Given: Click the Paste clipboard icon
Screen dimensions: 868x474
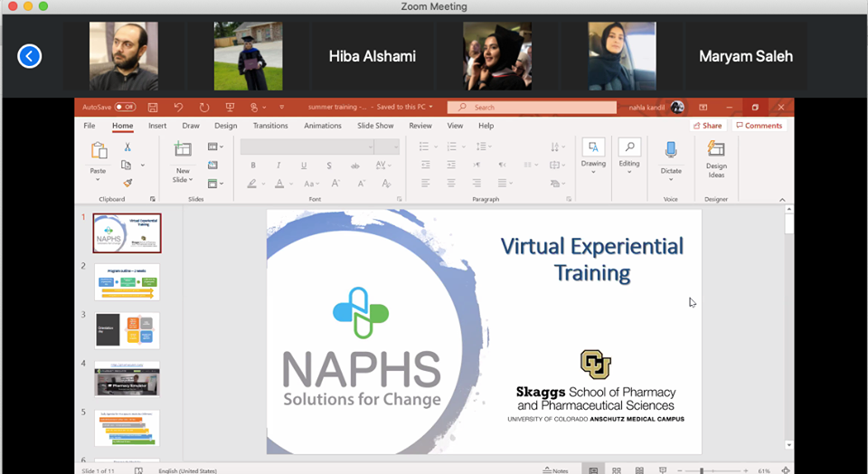Looking at the screenshot, I should [x=99, y=152].
